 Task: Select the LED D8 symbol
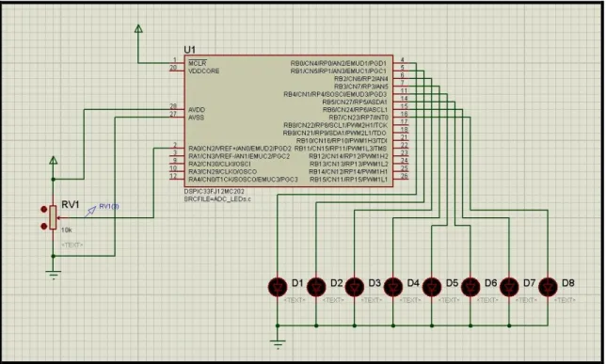tap(548, 287)
